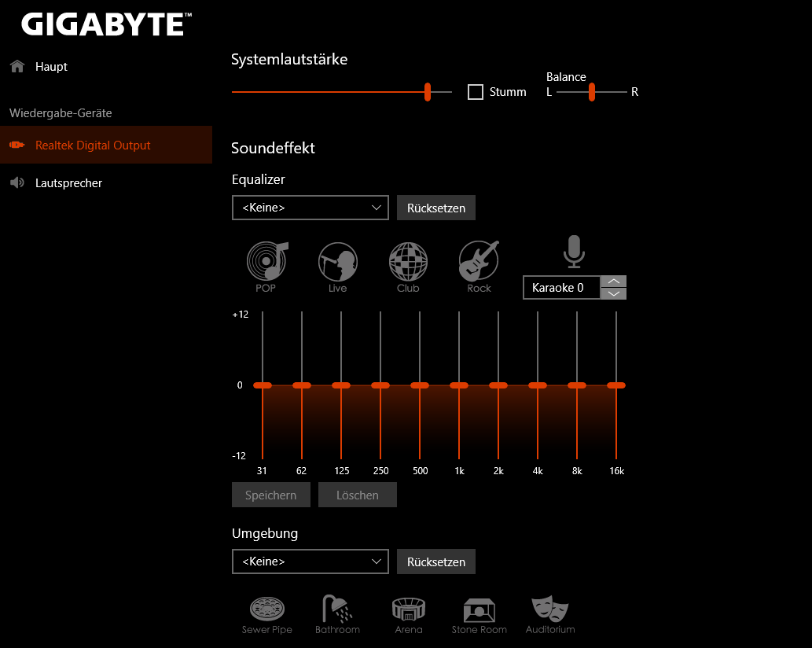Viewport: 812px width, 648px height.
Task: Click the Karaoke microphone icon
Action: 575,252
